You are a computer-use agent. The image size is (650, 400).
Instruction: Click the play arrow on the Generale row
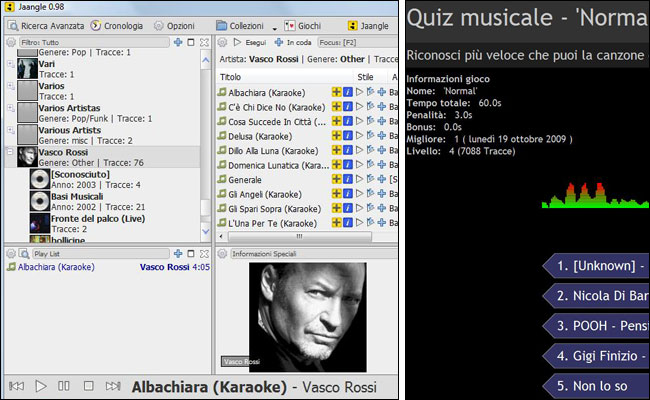click(360, 180)
